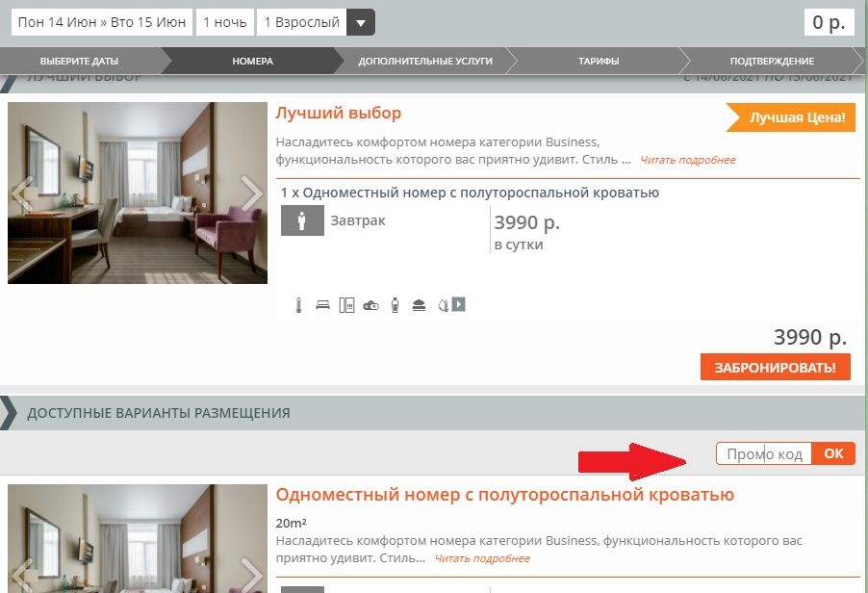
Task: Click the first thin amenity icon before the bed
Action: point(299,305)
